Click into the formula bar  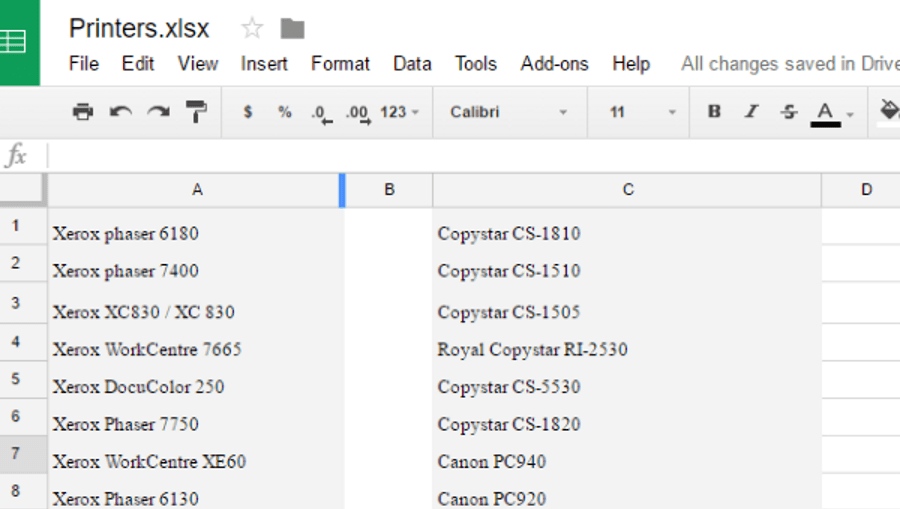coord(474,156)
